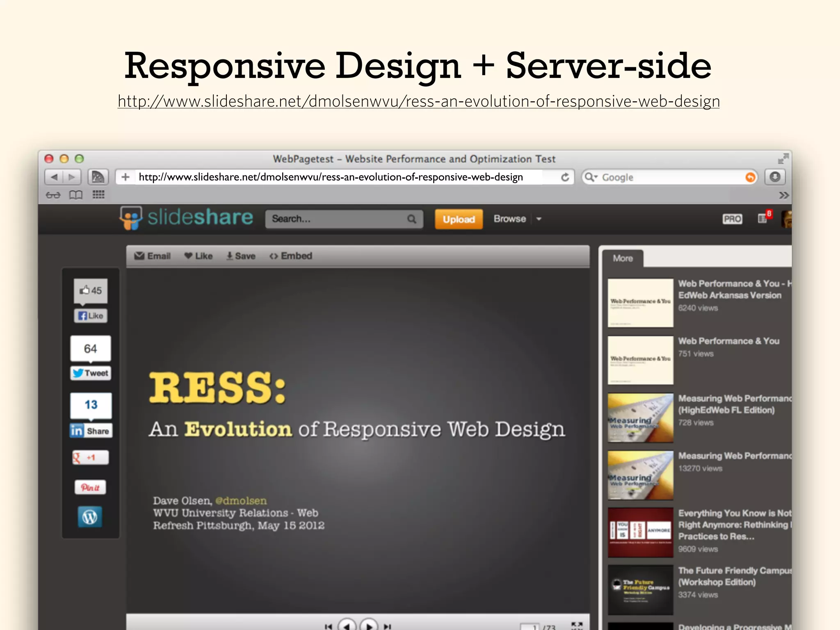This screenshot has width=840, height=630.
Task: Click the orange snapback arrow in Google field
Action: click(x=750, y=177)
